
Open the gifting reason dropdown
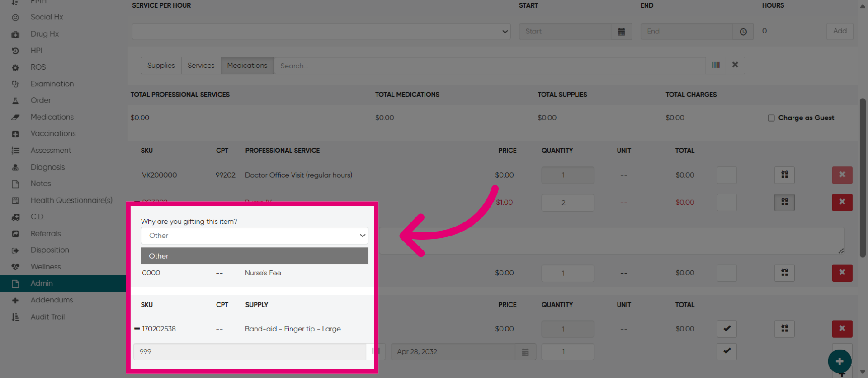pyautogui.click(x=255, y=236)
